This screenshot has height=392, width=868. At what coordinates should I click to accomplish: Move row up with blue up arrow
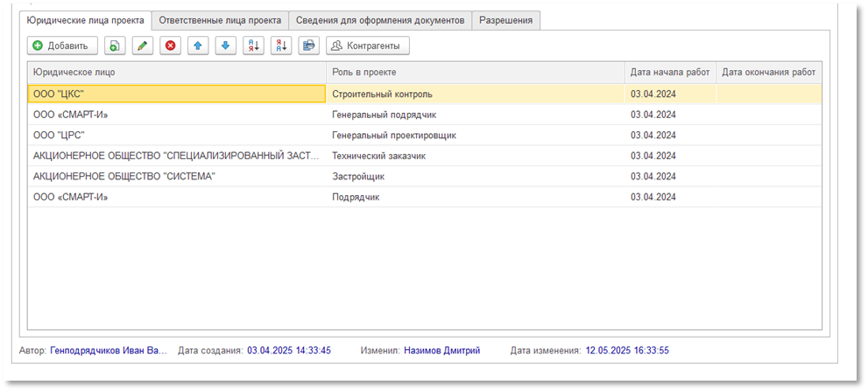click(199, 45)
